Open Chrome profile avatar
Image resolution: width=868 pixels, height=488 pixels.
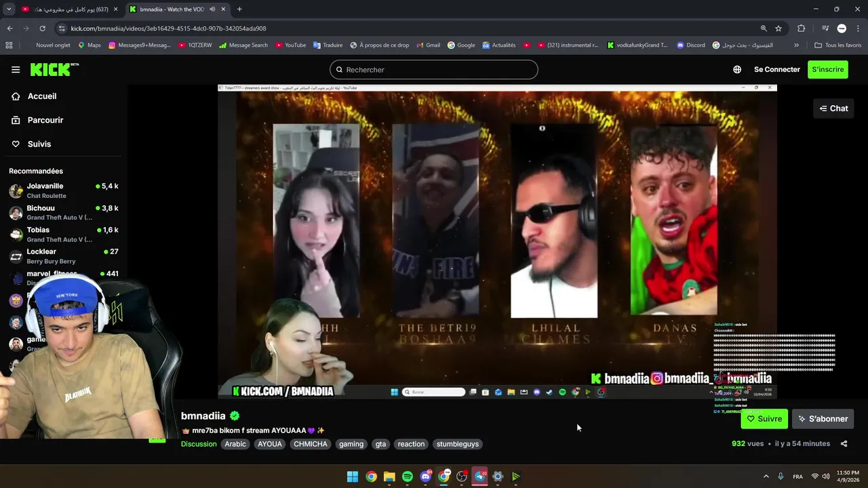point(842,28)
